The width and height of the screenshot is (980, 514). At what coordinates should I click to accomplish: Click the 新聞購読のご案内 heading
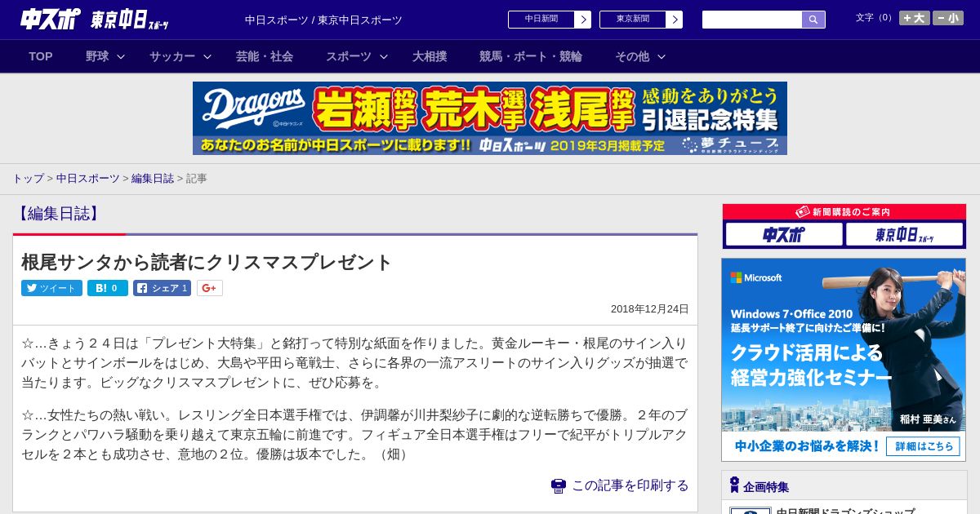(x=844, y=211)
